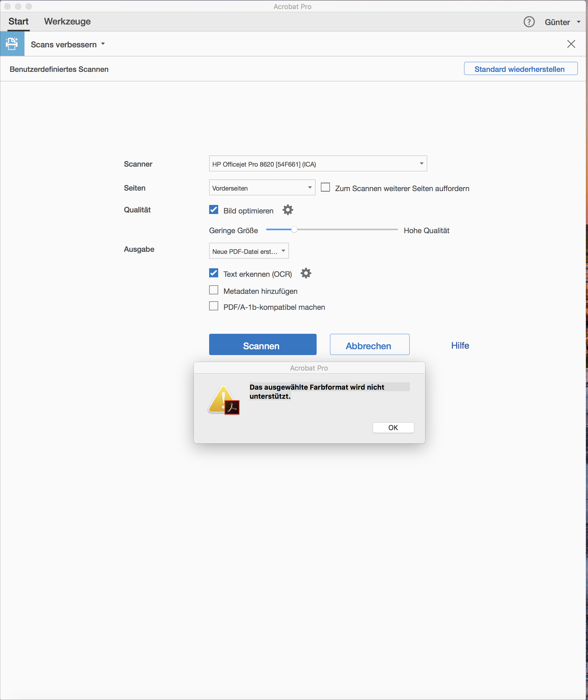
Task: Click the Geringe Größe slider label
Action: click(x=233, y=231)
